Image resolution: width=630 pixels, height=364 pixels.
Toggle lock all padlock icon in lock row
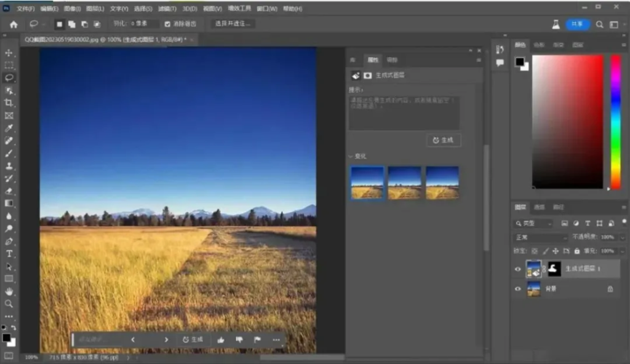pos(576,251)
